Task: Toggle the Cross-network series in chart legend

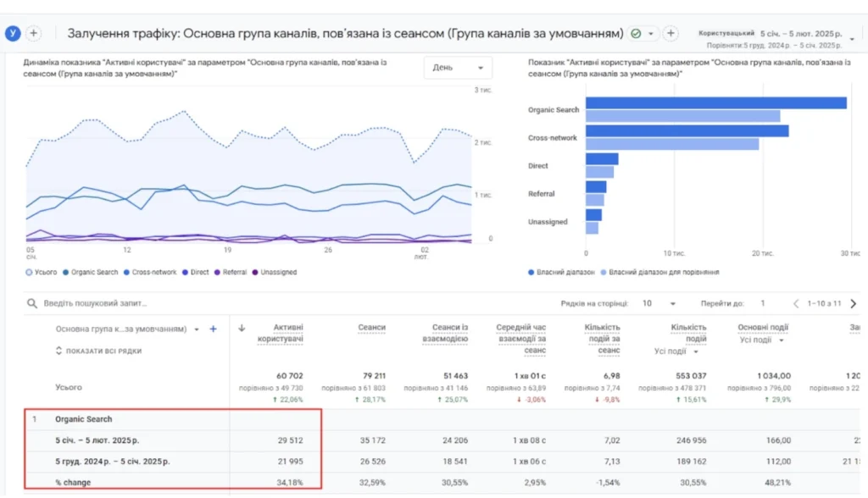Action: pos(149,272)
